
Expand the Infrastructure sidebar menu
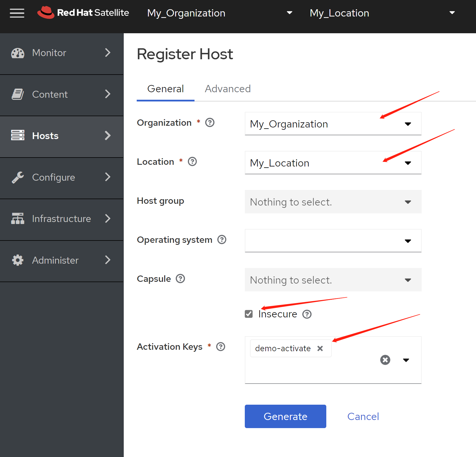pyautogui.click(x=62, y=219)
